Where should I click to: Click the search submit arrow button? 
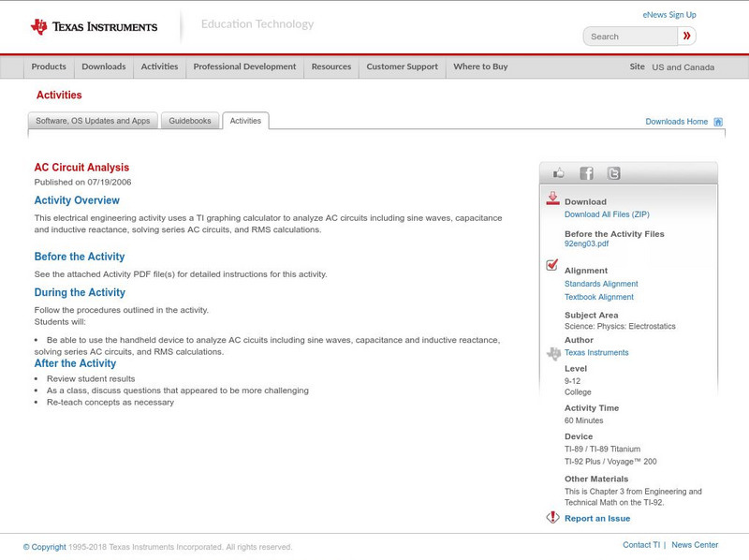pos(687,36)
